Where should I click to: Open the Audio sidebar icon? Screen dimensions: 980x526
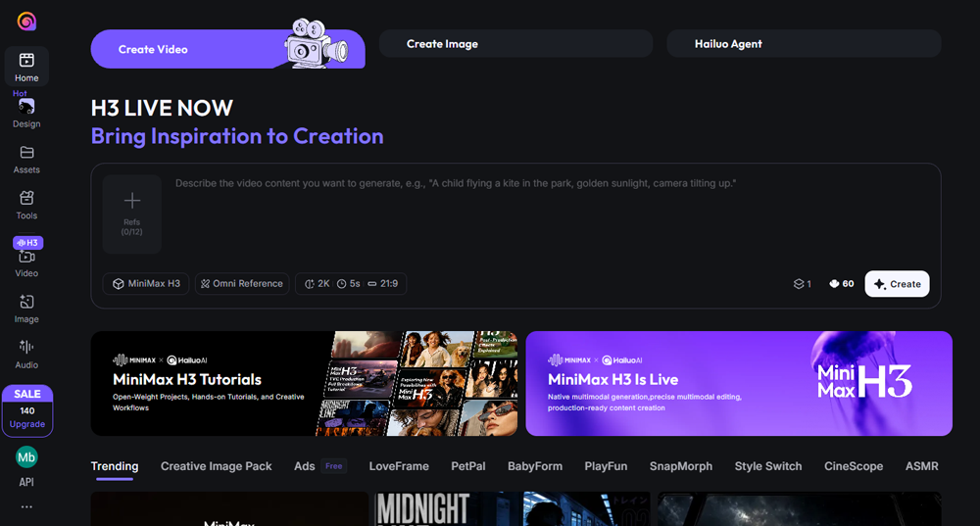point(26,347)
